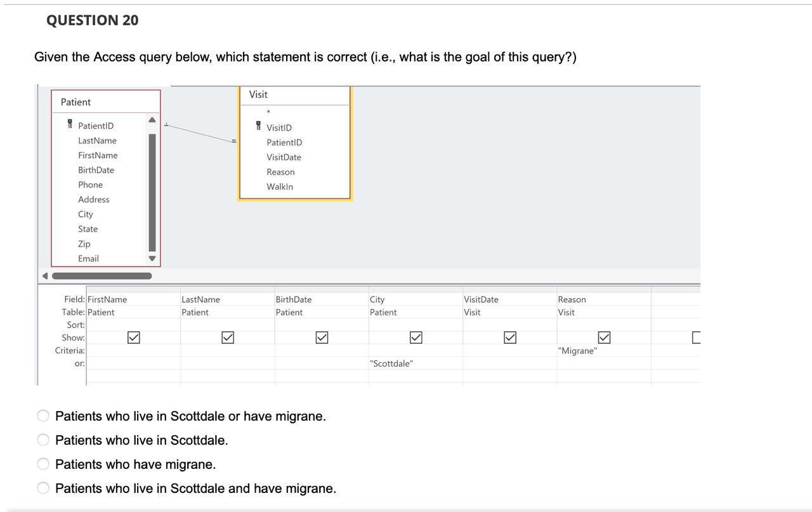Click the "Migrane" criteria cell
This screenshot has height=512, width=812.
pos(577,350)
